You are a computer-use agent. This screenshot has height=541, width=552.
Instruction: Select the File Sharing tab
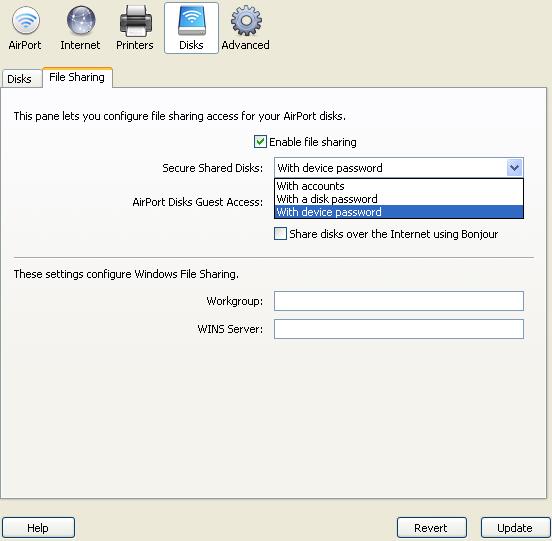coord(77,77)
